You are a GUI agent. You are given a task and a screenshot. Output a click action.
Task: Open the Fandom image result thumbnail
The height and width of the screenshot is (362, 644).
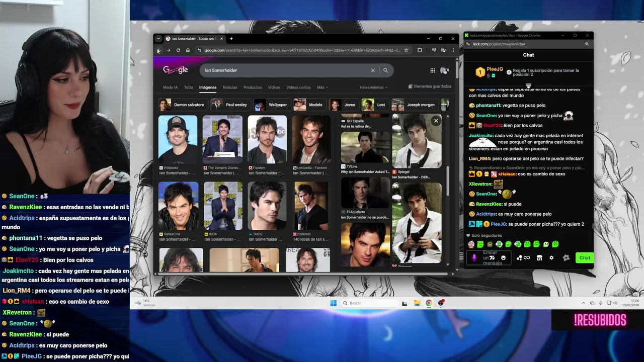(267, 140)
